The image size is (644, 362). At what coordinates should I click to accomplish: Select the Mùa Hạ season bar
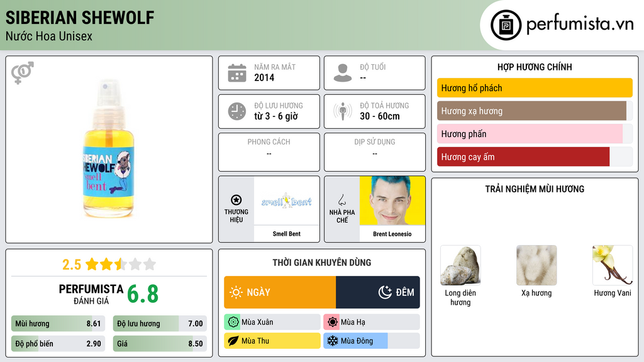pyautogui.click(x=372, y=322)
